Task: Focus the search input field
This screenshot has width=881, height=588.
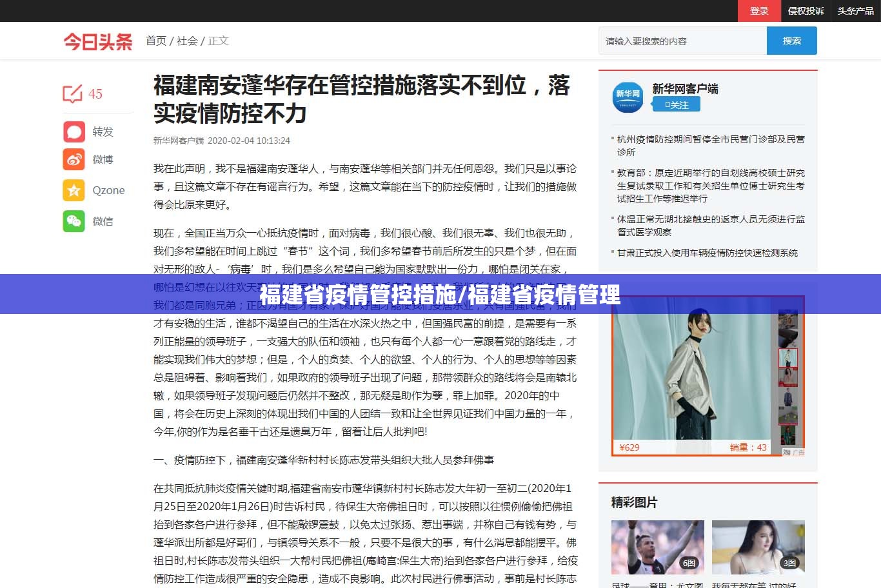Action: tap(682, 41)
